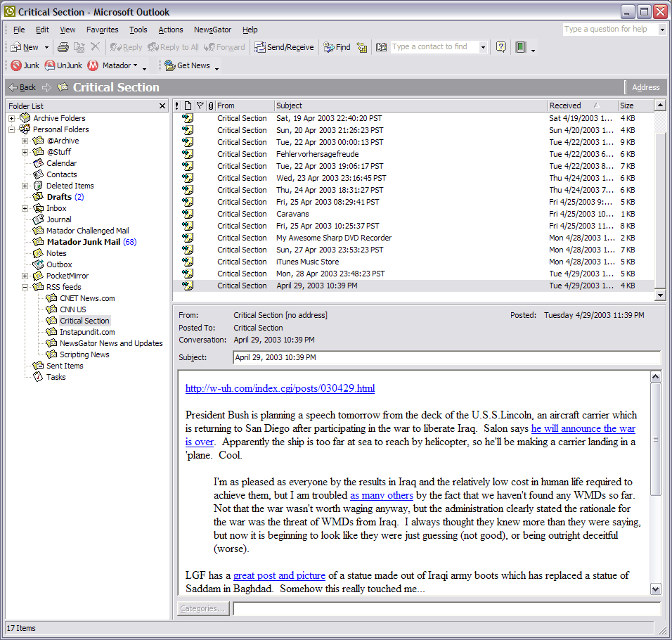672x640 pixels.
Task: Open the New item dropdown arrow
Action: point(46,48)
